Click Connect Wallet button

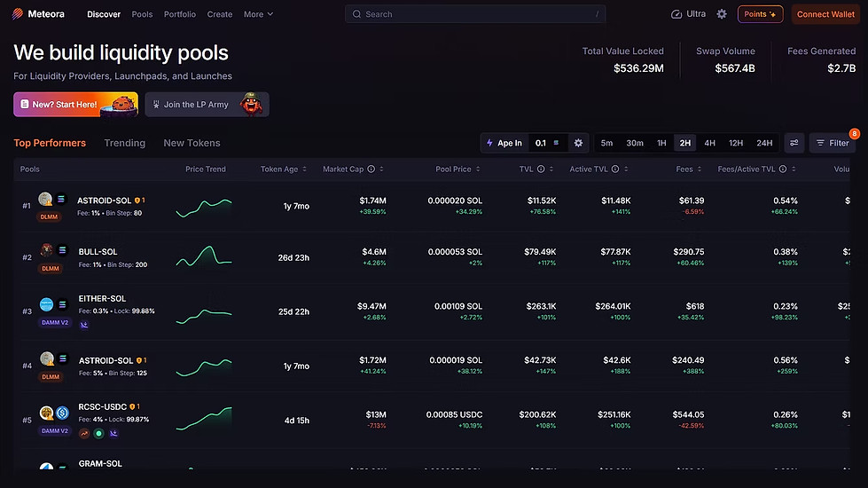825,14
